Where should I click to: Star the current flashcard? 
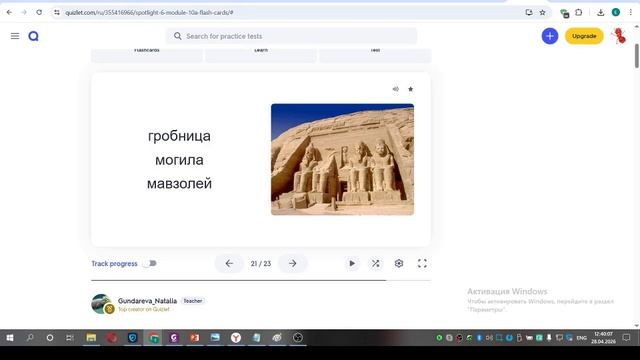pos(411,89)
